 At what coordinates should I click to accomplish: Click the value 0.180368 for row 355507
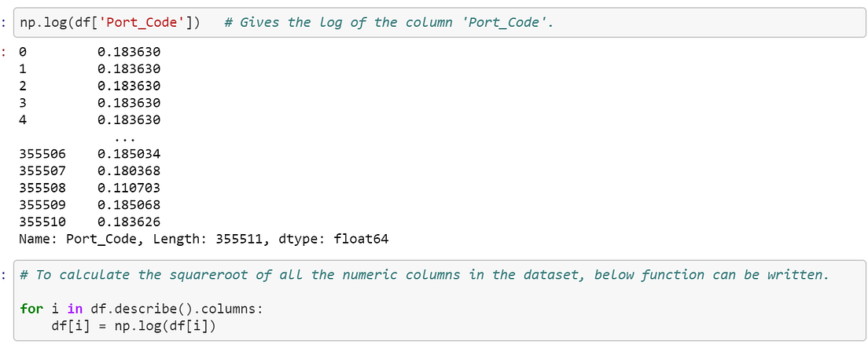pos(129,171)
